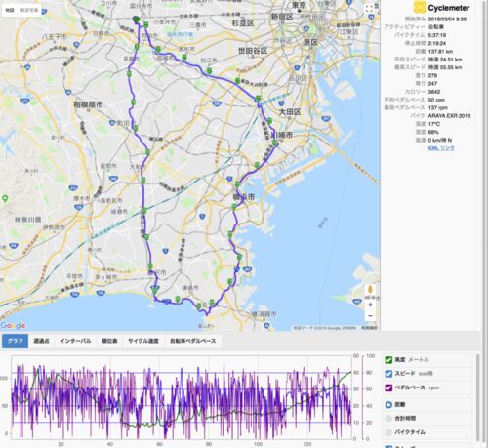This screenshot has width=488, height=448.
Task: Select the バイクタイム radio button
Action: (x=388, y=432)
